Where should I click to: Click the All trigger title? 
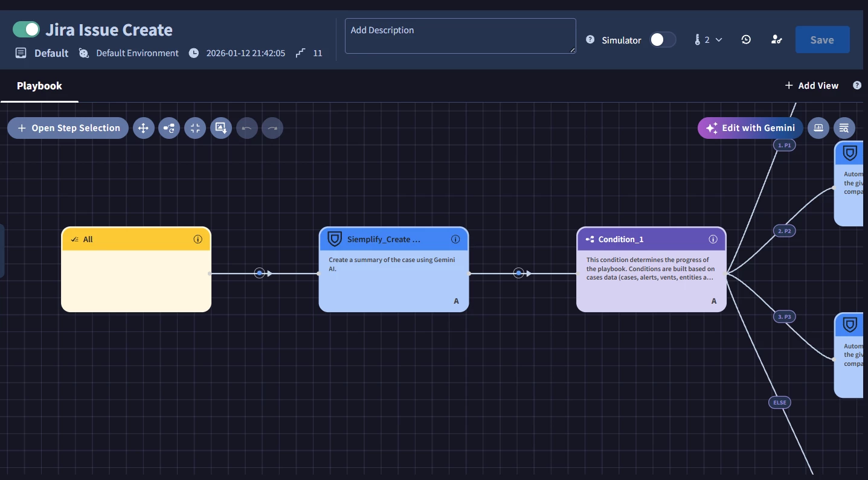point(88,240)
